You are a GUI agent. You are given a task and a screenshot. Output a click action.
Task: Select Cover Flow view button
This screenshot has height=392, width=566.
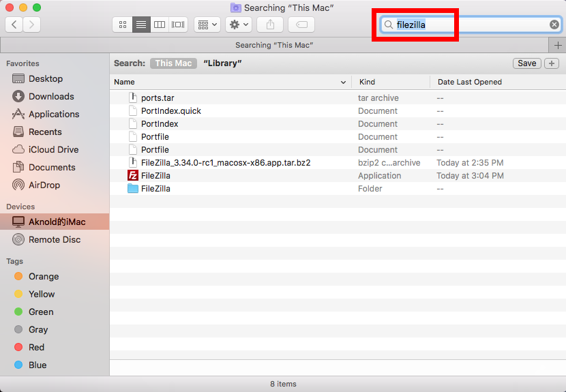pos(178,25)
